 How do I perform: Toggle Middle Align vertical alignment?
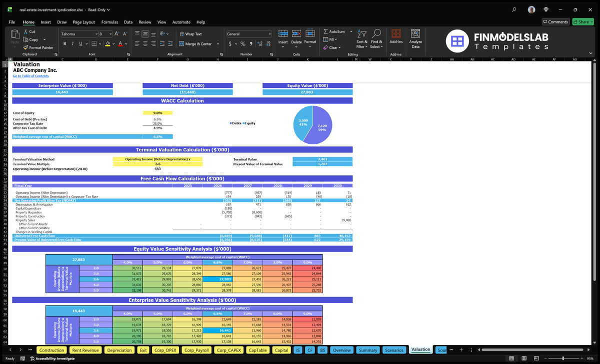pyautogui.click(x=145, y=34)
